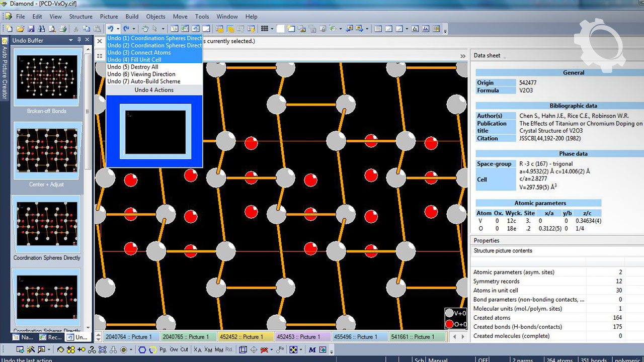The width and height of the screenshot is (644, 362).
Task: Open the Redo dropdown arrow
Action: 133,29
